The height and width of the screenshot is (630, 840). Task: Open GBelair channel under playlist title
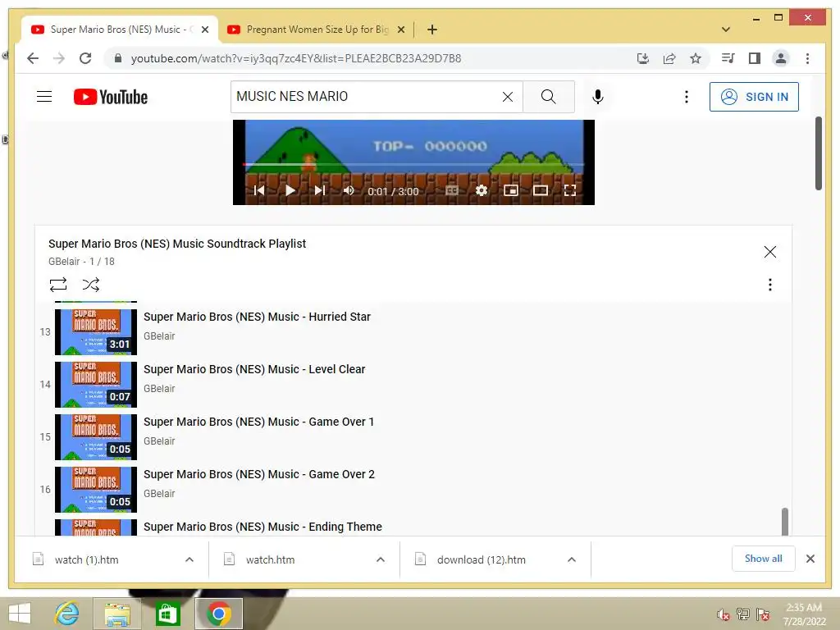click(64, 262)
